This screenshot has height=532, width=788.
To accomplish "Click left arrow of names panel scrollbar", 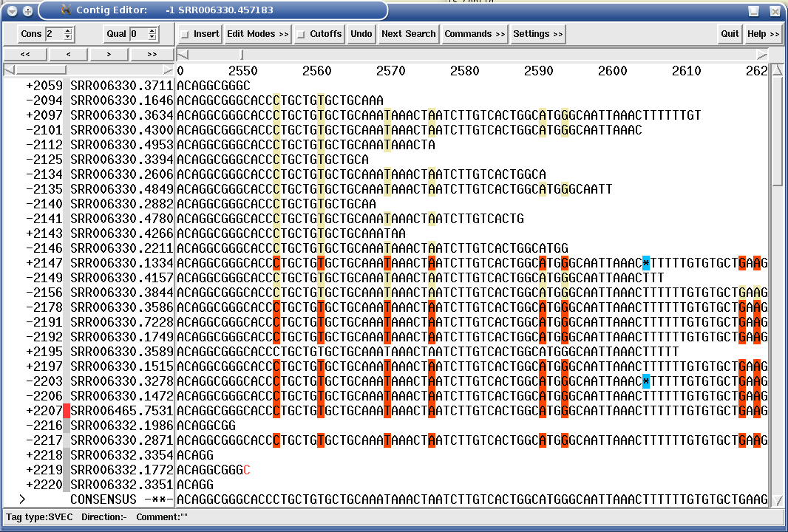I will point(9,70).
